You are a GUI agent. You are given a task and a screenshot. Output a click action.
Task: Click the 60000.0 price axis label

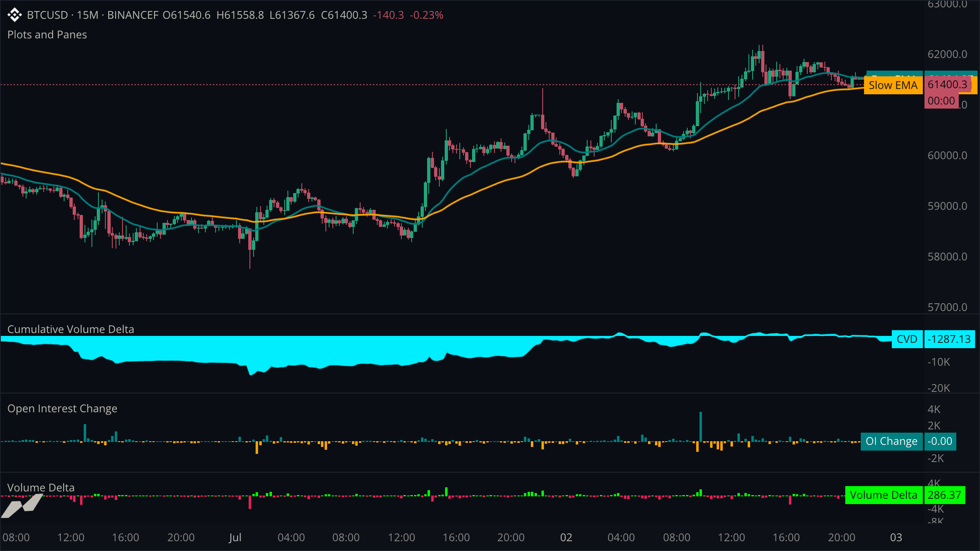click(x=947, y=156)
